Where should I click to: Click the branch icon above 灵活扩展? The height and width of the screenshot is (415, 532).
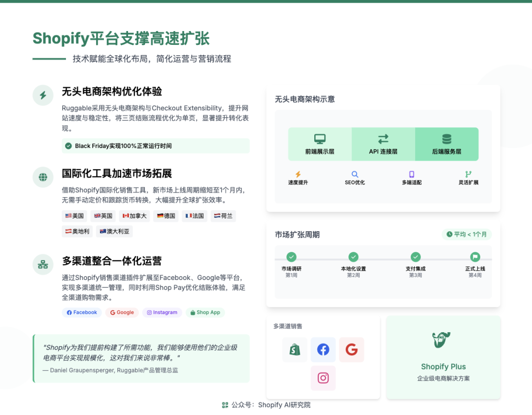coord(468,174)
